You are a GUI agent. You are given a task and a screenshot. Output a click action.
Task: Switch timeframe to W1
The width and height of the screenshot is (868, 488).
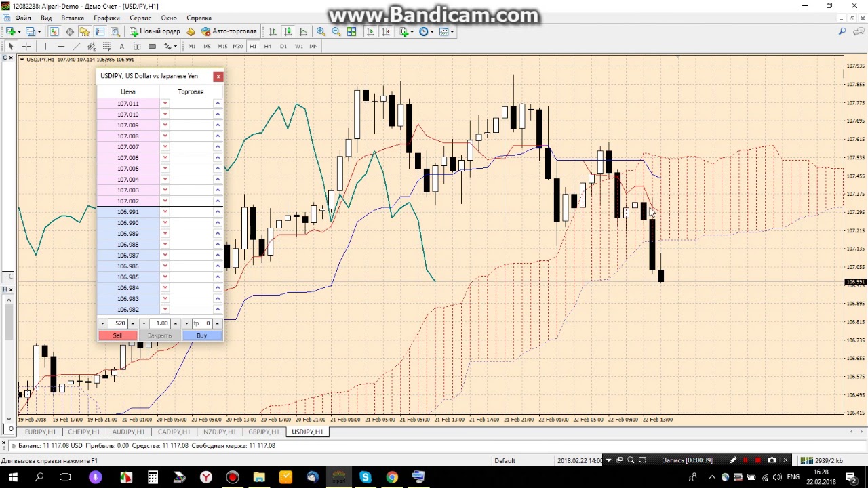pos(299,46)
